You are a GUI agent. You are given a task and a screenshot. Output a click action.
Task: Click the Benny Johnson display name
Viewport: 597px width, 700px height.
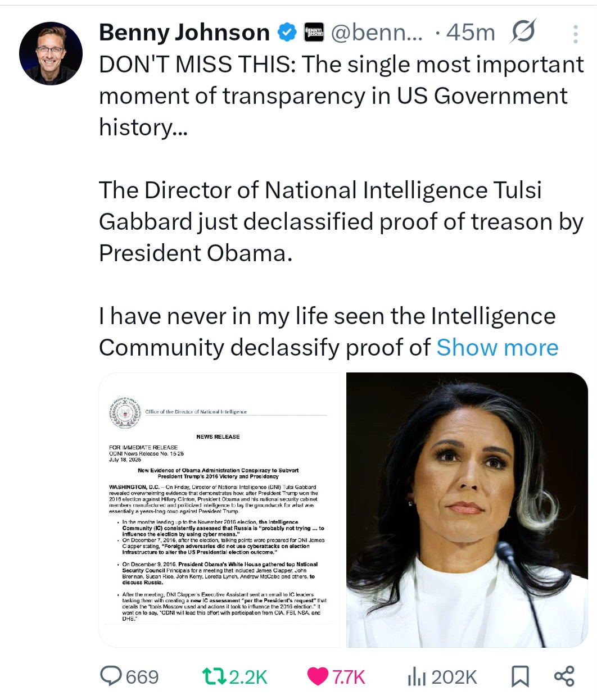tap(184, 33)
